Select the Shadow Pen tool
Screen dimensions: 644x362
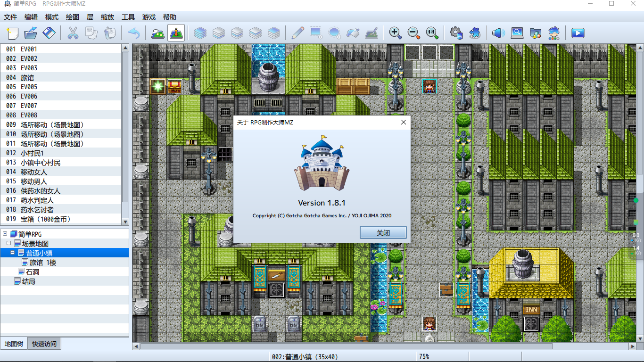pos(371,33)
